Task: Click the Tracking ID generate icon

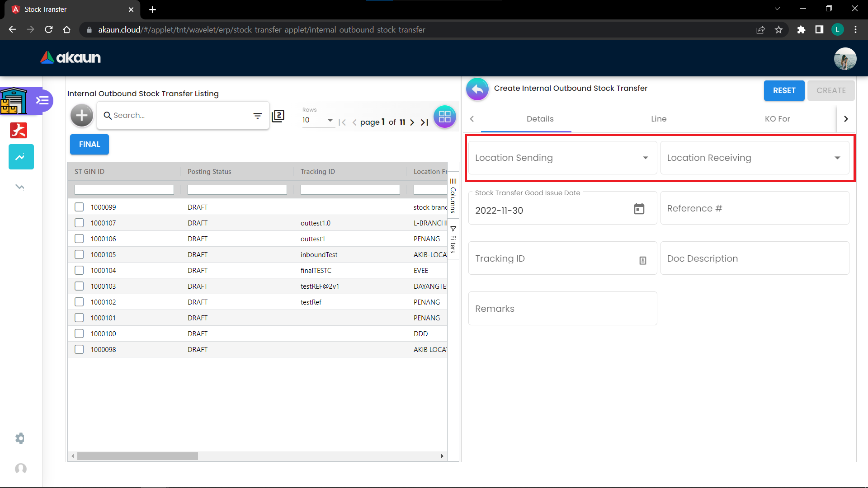Action: pyautogui.click(x=642, y=260)
